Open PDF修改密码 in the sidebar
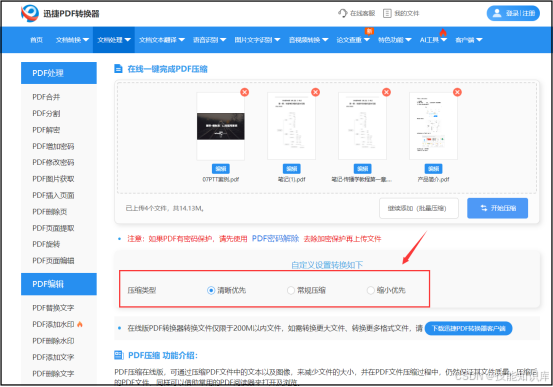553x387 pixels. (53, 162)
